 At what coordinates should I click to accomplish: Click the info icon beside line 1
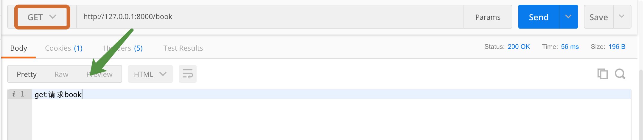click(14, 94)
